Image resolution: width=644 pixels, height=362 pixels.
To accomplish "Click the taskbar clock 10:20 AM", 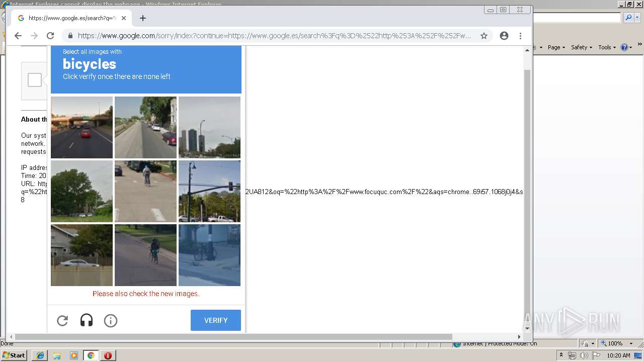I will point(618,355).
